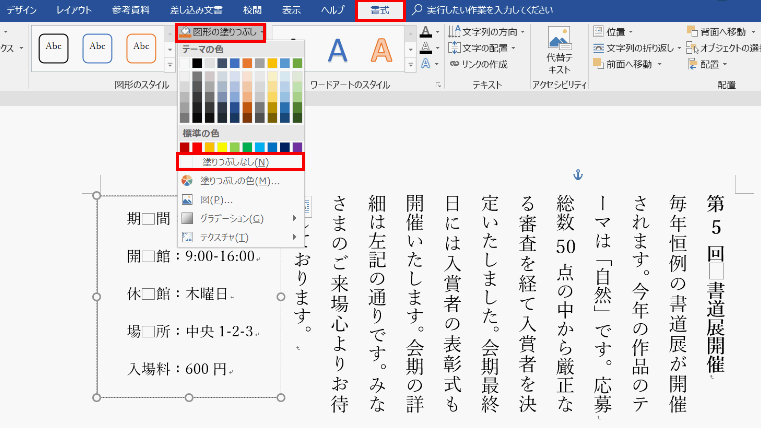
Task: Pick the orange theme color swatch
Action: pos(248,63)
